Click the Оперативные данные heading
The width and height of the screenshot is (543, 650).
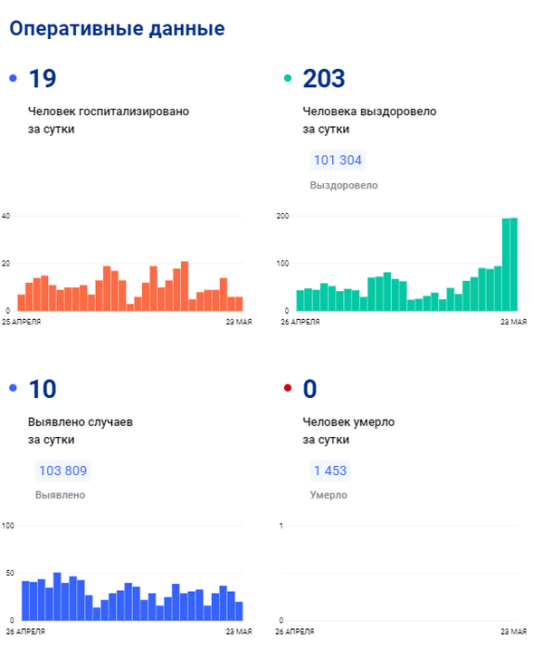coord(117,29)
